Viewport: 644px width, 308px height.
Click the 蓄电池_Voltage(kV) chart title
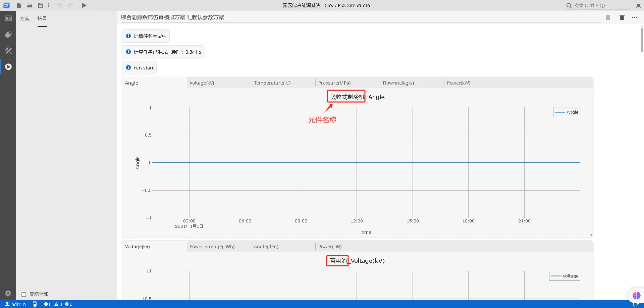357,261
